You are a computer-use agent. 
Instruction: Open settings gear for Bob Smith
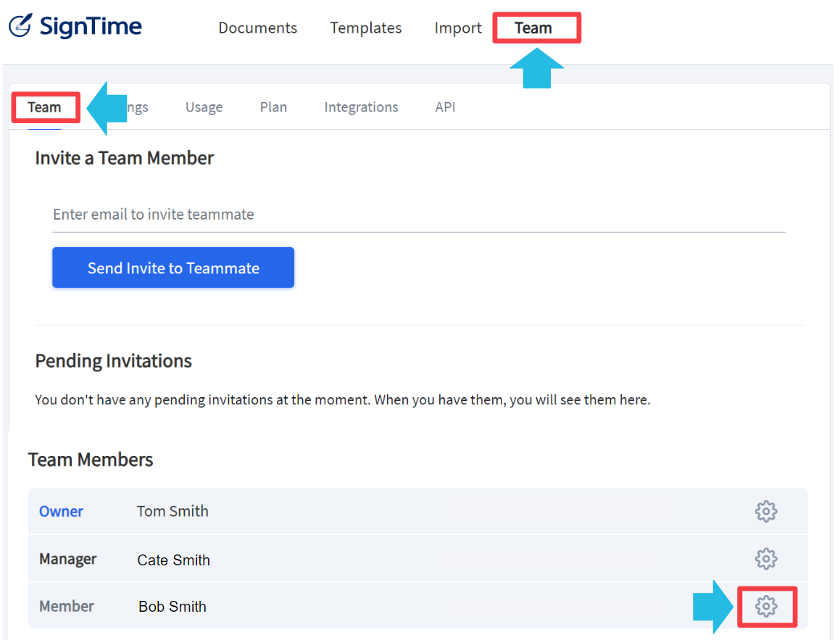(767, 607)
